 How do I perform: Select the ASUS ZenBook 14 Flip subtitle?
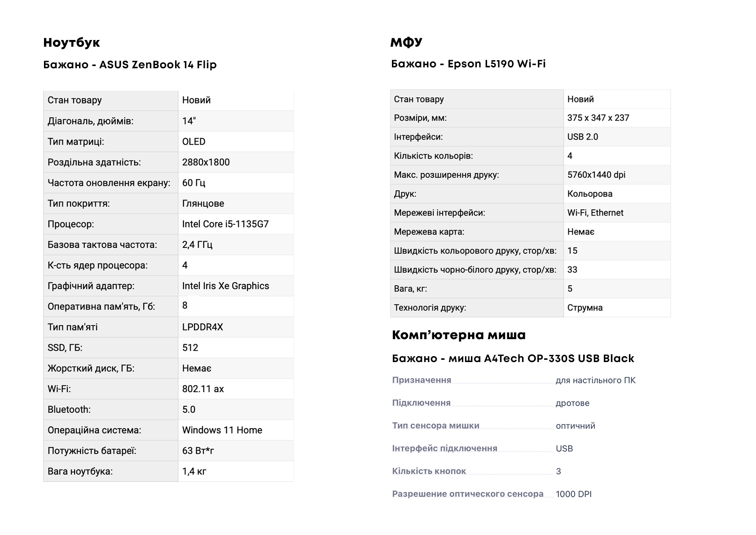[130, 65]
